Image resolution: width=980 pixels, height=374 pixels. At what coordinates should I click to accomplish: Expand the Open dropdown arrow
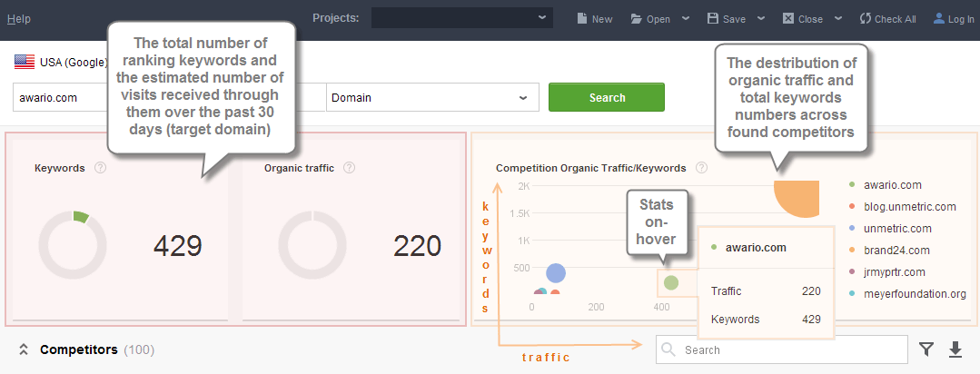point(686,18)
